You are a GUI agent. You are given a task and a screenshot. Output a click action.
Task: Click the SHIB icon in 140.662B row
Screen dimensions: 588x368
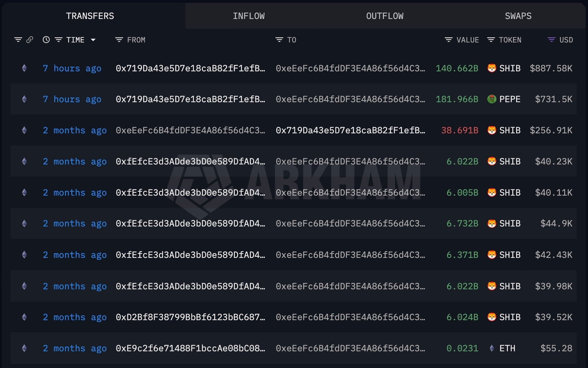492,68
